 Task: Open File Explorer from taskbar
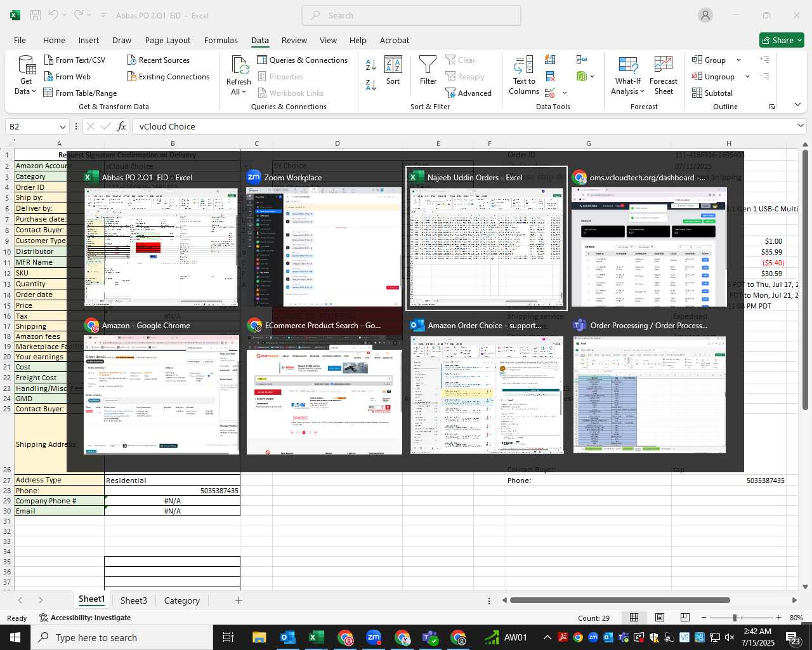click(x=259, y=637)
